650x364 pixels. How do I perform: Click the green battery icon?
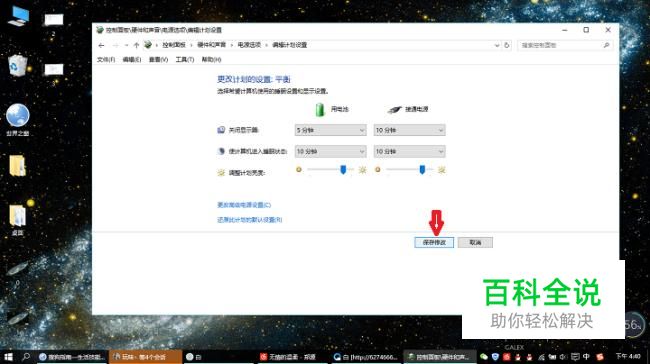(320, 109)
